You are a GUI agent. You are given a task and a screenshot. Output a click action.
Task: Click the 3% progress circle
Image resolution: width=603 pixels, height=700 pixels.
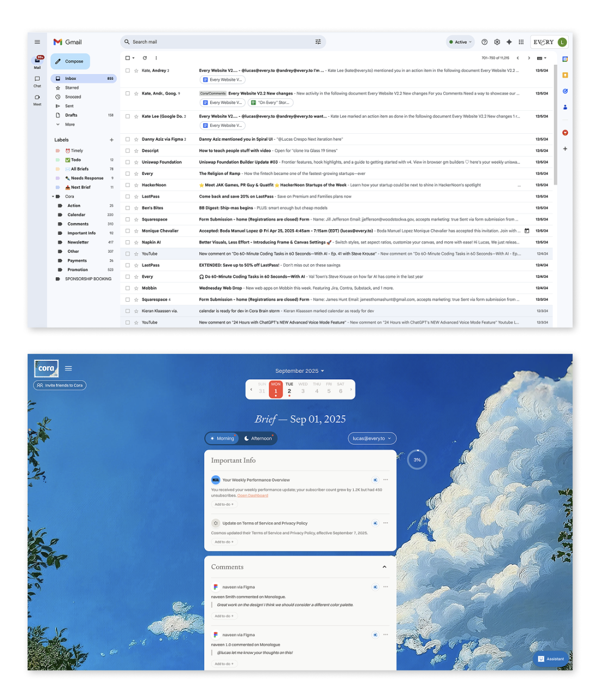click(417, 459)
